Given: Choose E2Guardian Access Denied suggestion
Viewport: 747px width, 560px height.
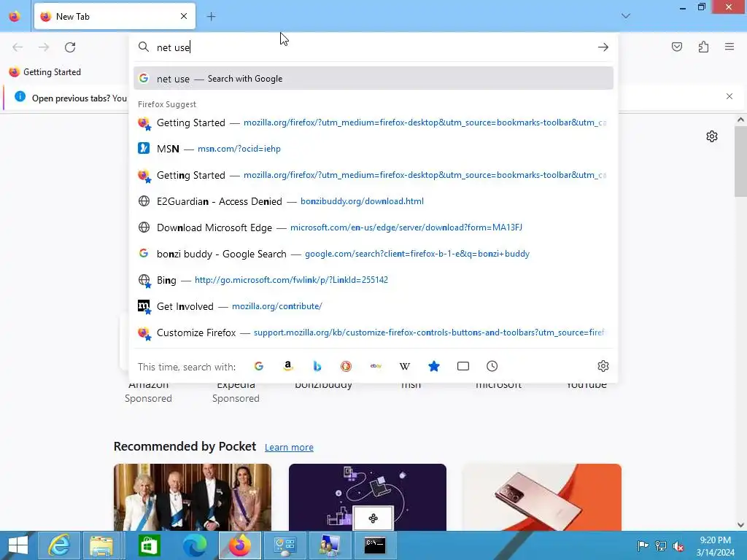Looking at the screenshot, I should point(373,201).
